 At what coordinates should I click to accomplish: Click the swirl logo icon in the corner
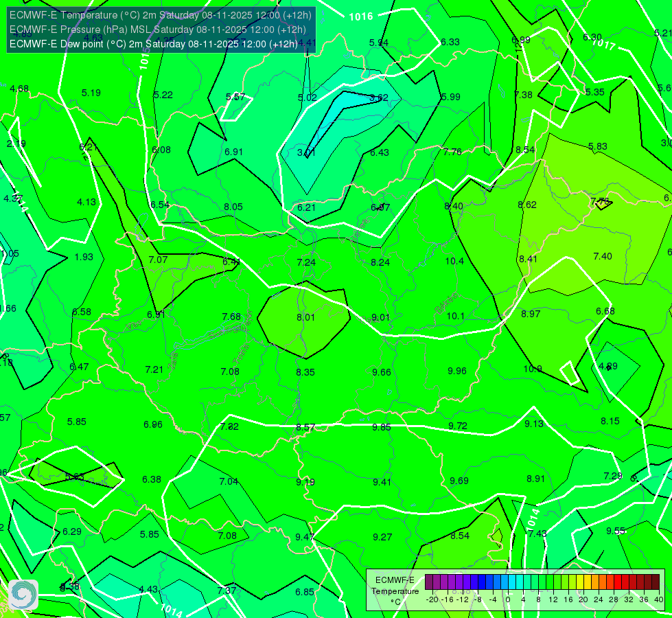(x=23, y=595)
